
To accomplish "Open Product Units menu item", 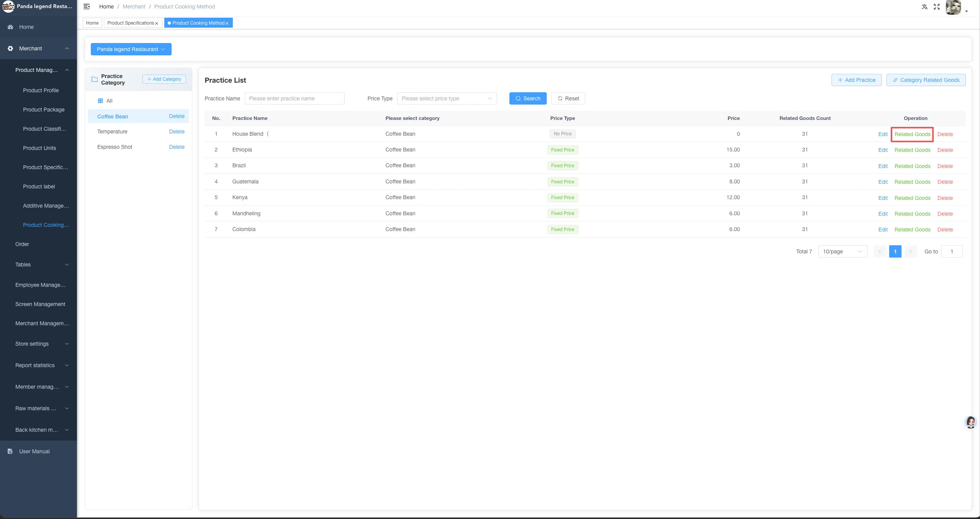I will pos(40,148).
